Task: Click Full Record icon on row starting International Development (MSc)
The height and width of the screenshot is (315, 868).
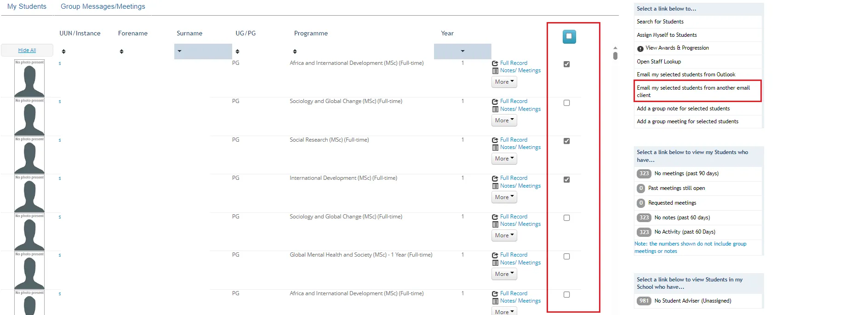Action: [495, 178]
